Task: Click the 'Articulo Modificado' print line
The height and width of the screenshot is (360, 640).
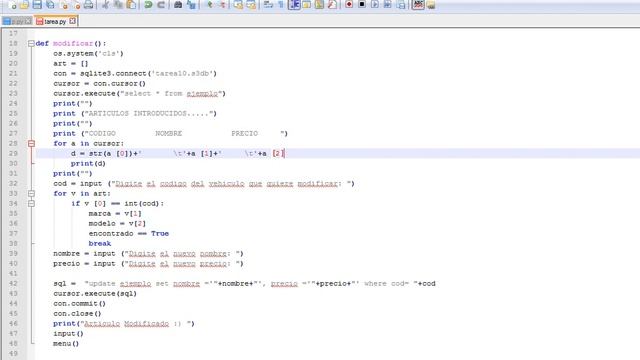Action: (124, 323)
